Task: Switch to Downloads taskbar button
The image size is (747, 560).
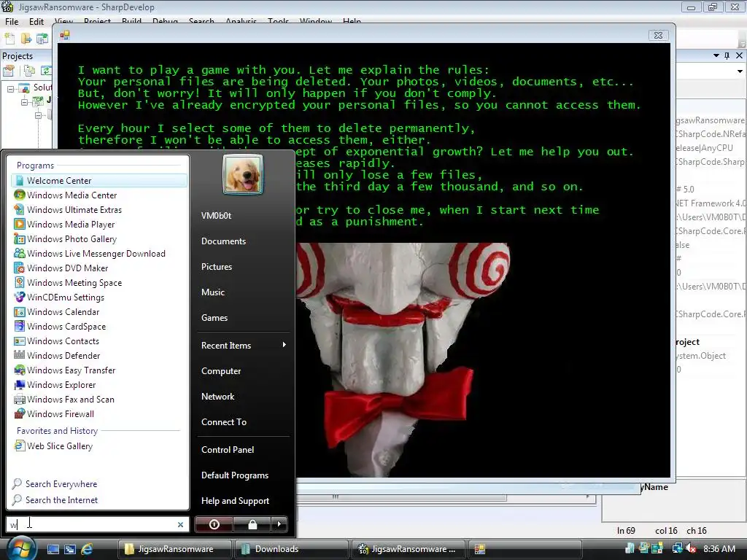Action: [x=290, y=549]
